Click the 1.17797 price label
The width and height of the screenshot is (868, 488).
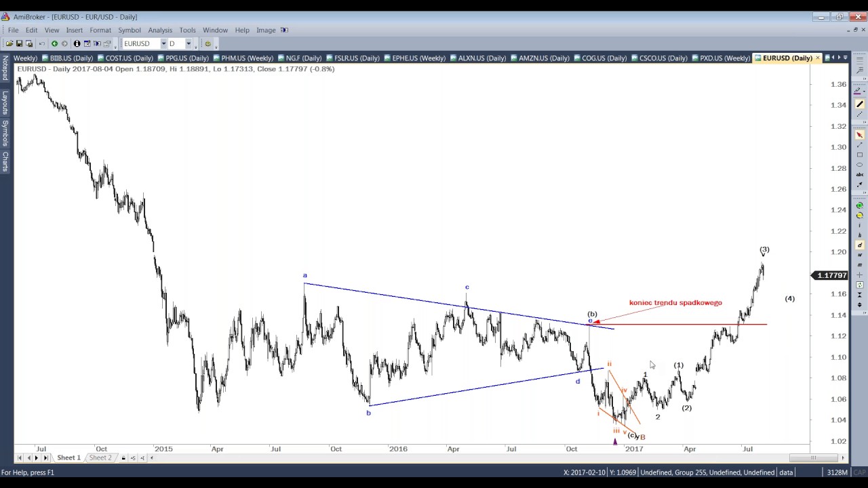[830, 276]
